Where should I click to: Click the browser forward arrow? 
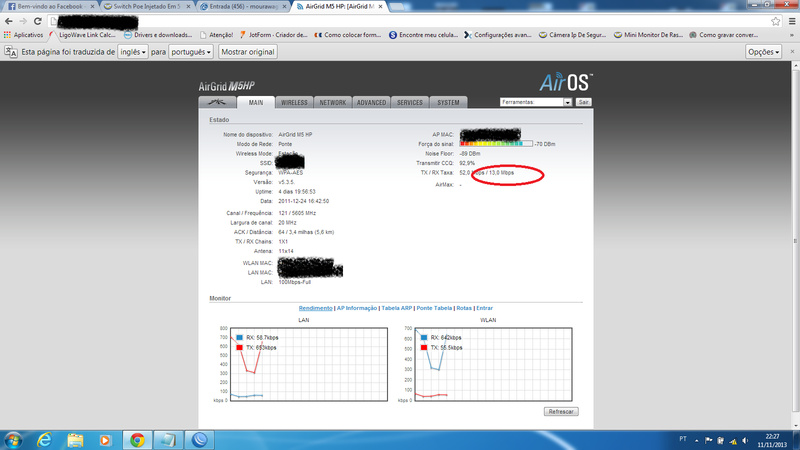pos(23,21)
